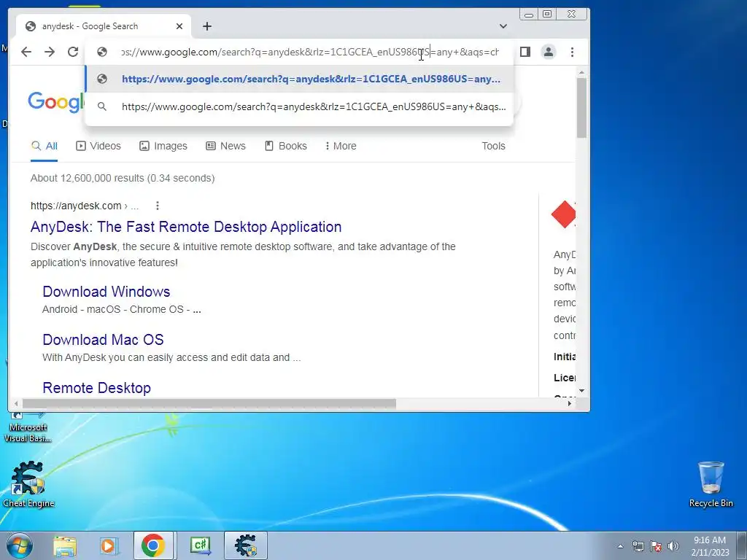The width and height of the screenshot is (747, 560).
Task: Expand the More search filters menu
Action: [x=341, y=146]
